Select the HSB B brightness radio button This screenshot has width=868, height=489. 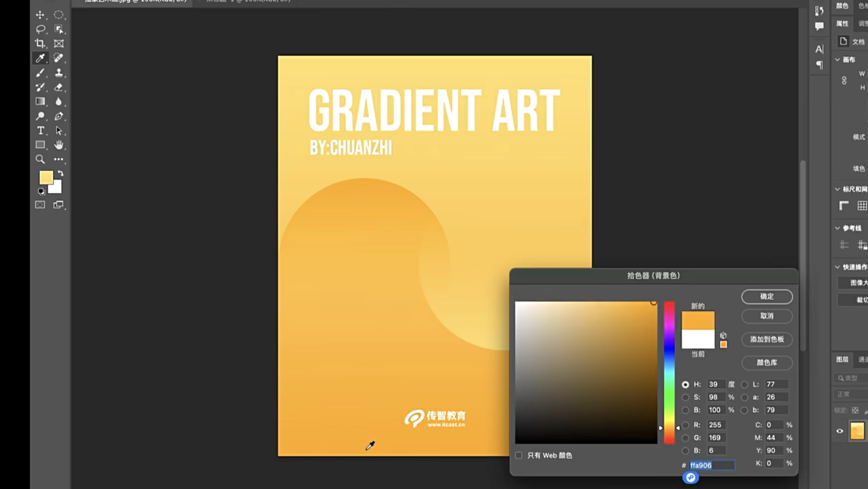[686, 410]
